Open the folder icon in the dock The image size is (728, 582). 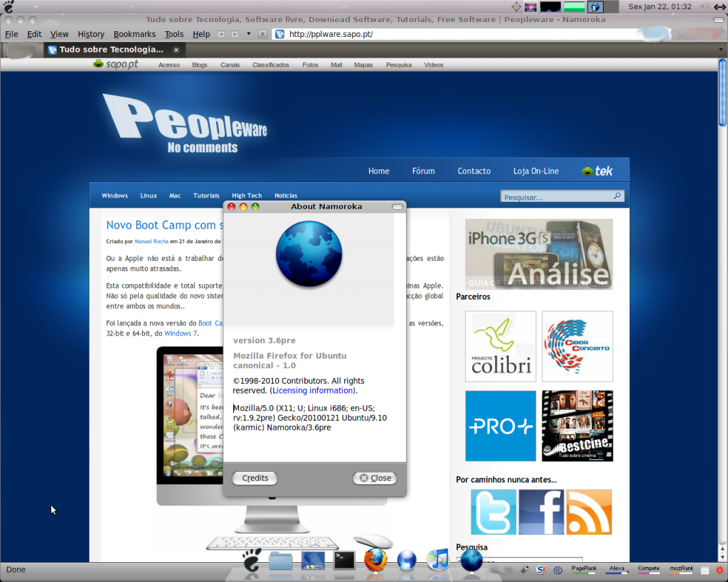280,561
